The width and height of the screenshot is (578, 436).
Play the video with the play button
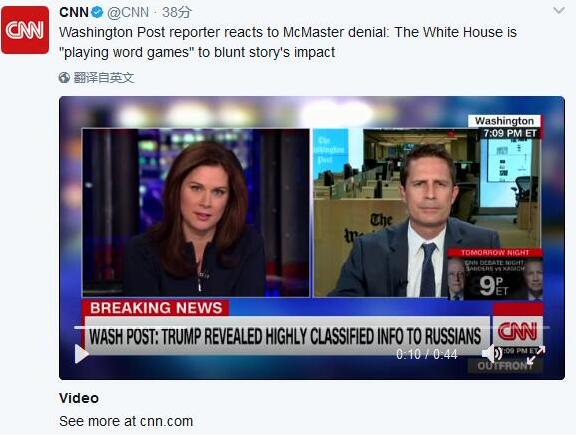81,353
